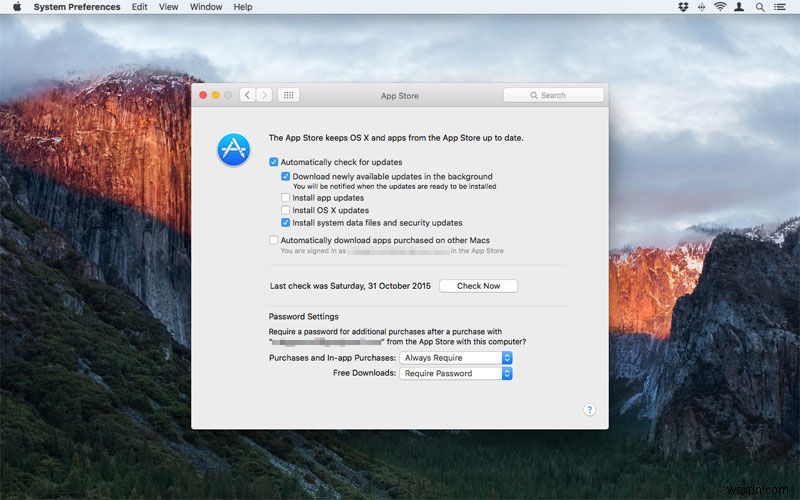Open the View menu
This screenshot has width=800, height=500.
click(168, 7)
